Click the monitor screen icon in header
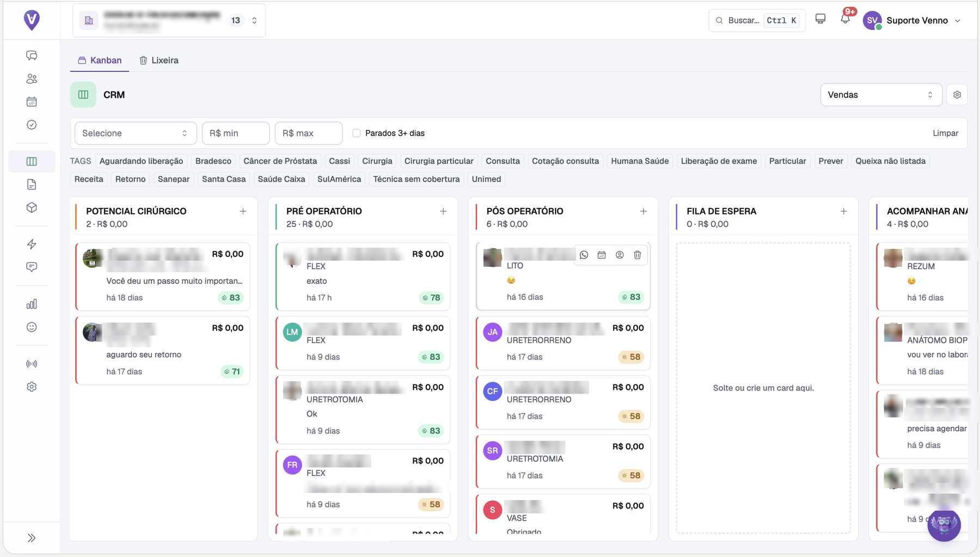 [820, 20]
